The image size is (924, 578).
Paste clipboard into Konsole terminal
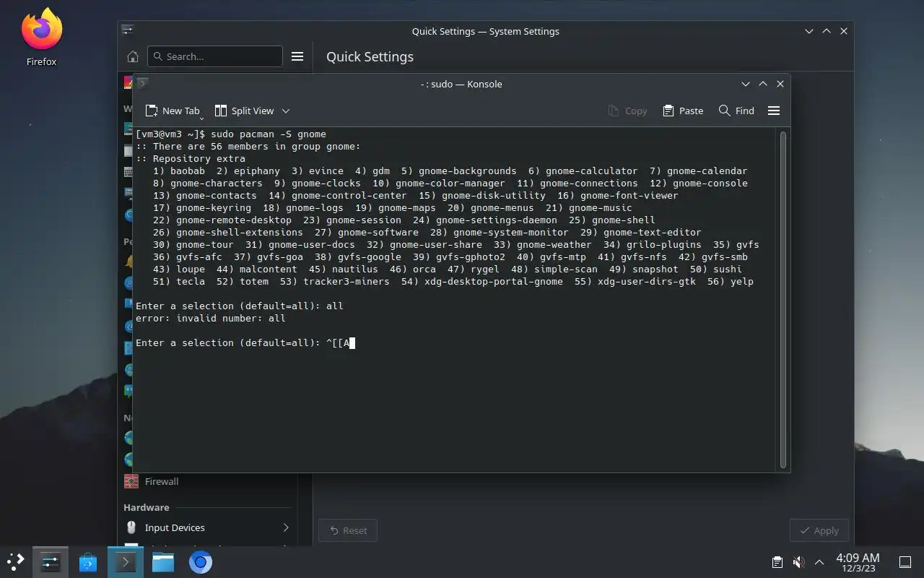(683, 111)
